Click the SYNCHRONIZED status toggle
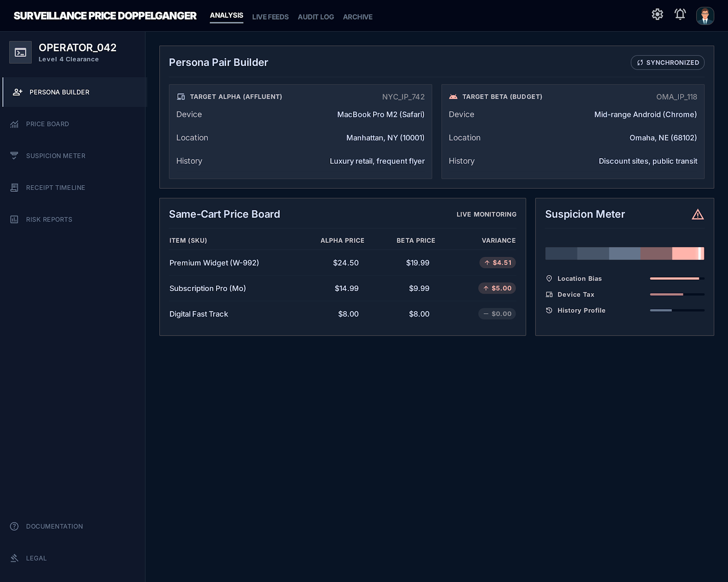Image resolution: width=728 pixels, height=582 pixels. [667, 62]
